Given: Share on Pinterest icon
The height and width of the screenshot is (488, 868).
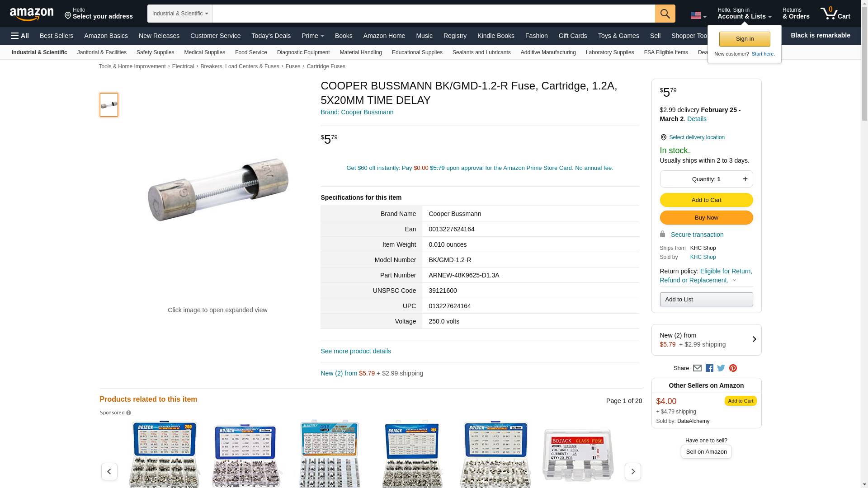Looking at the screenshot, I should 733,368.
